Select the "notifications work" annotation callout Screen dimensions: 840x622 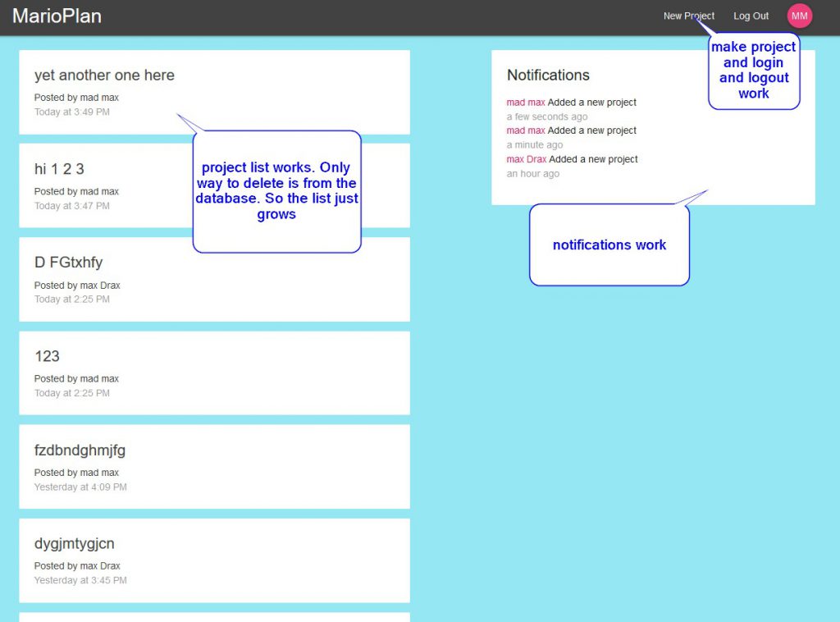coord(609,245)
